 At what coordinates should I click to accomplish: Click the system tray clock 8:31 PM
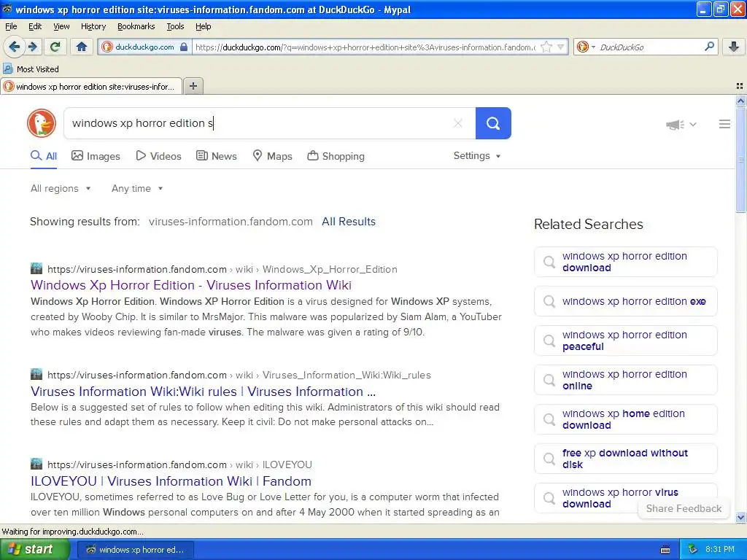(x=719, y=549)
